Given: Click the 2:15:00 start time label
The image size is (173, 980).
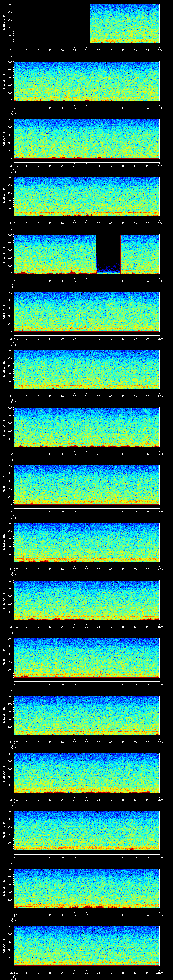Looking at the screenshot, I should (x=14, y=684).
